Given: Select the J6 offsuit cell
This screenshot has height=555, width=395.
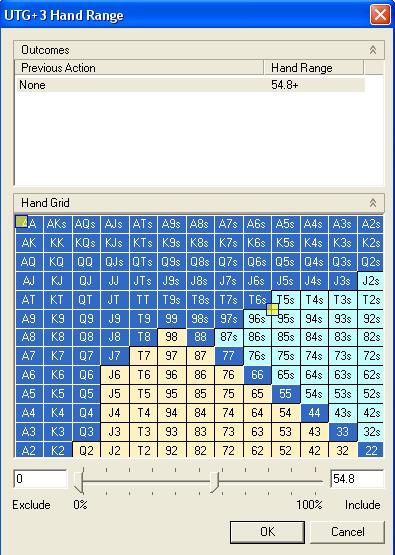Looking at the screenshot, I should 114,375.
